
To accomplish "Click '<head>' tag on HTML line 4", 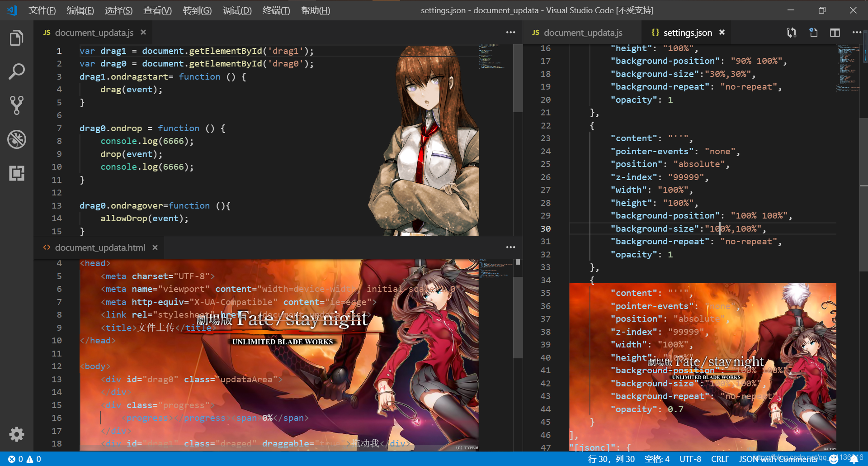I will [95, 263].
